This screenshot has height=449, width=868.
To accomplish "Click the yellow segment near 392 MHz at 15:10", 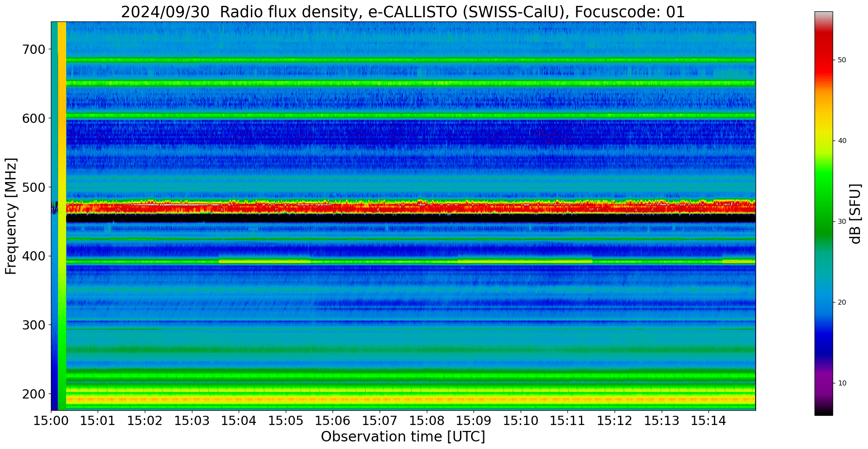I will [x=525, y=261].
